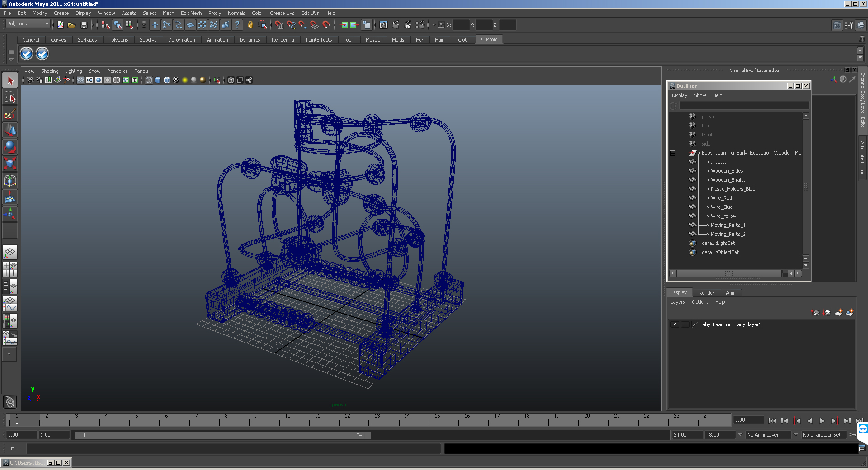This screenshot has width=868, height=470.
Task: Switch to Persp/Graph Editor layout
Action: (10, 303)
